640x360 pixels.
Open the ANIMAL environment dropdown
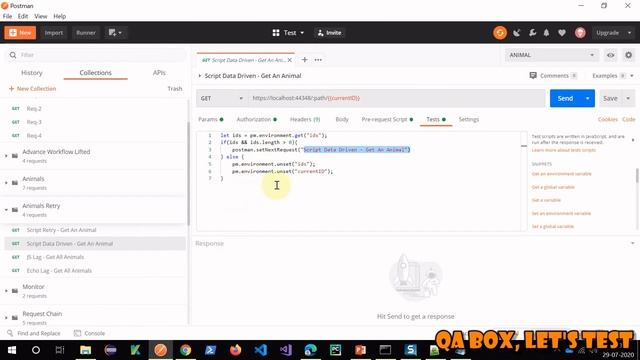551,55
